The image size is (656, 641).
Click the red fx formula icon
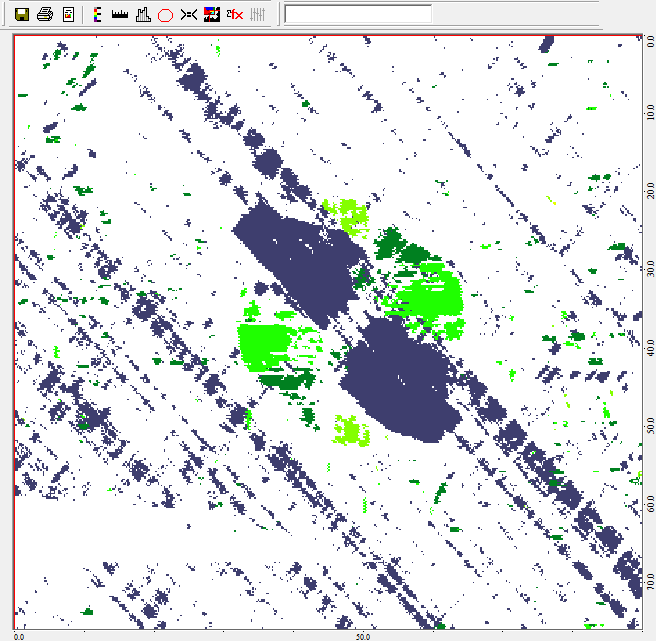(234, 14)
